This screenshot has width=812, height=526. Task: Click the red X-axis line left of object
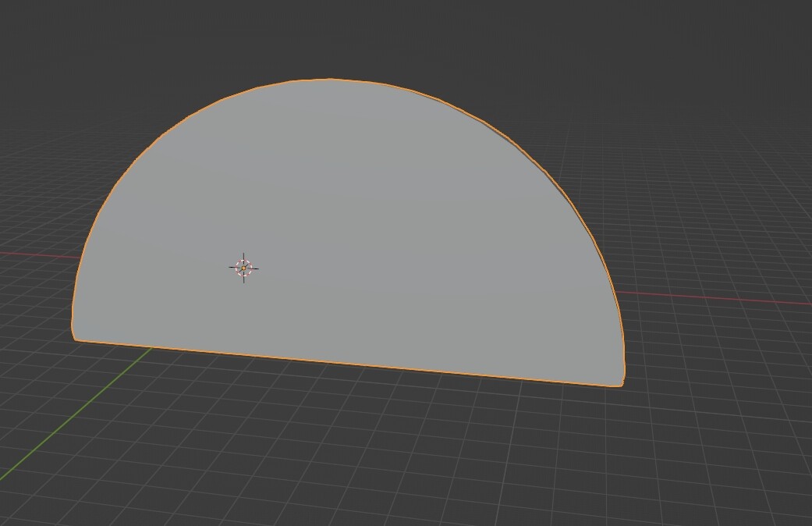40,254
